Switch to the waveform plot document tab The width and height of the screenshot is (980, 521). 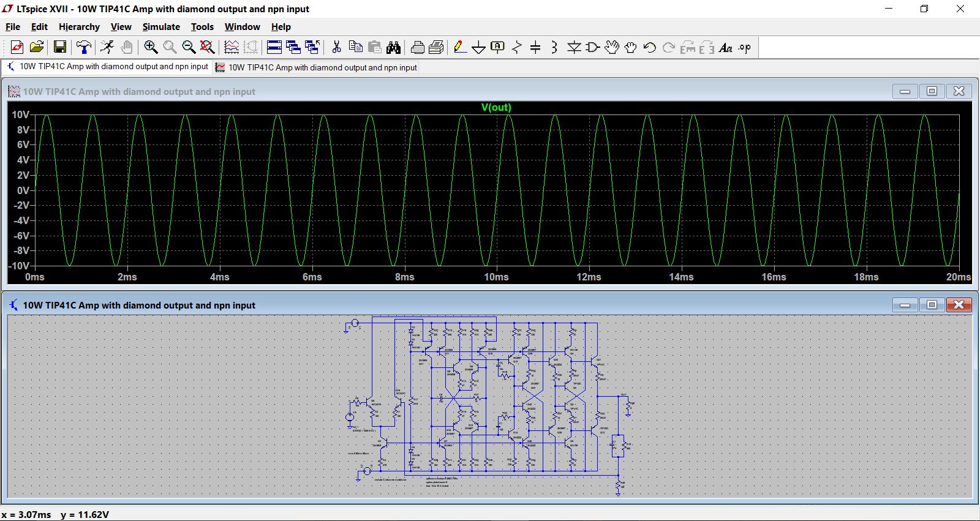point(316,67)
